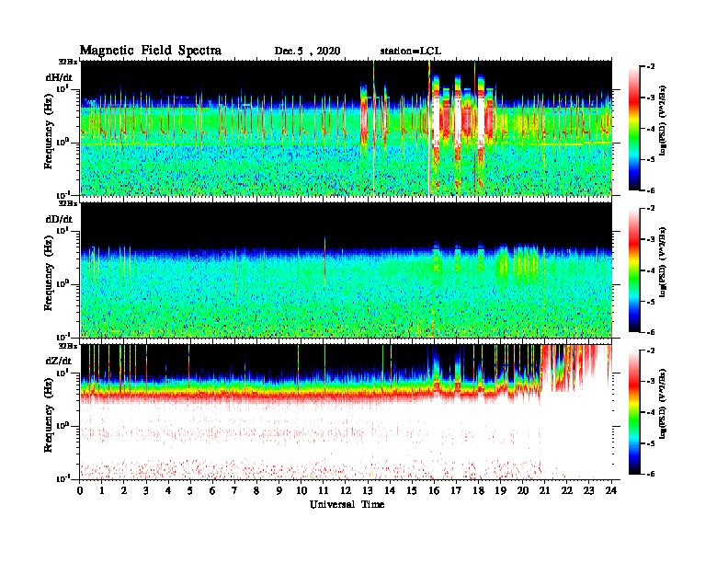
Task: Click the 10^1 frequency tick of the dD/dt panel
Action: tap(63, 230)
